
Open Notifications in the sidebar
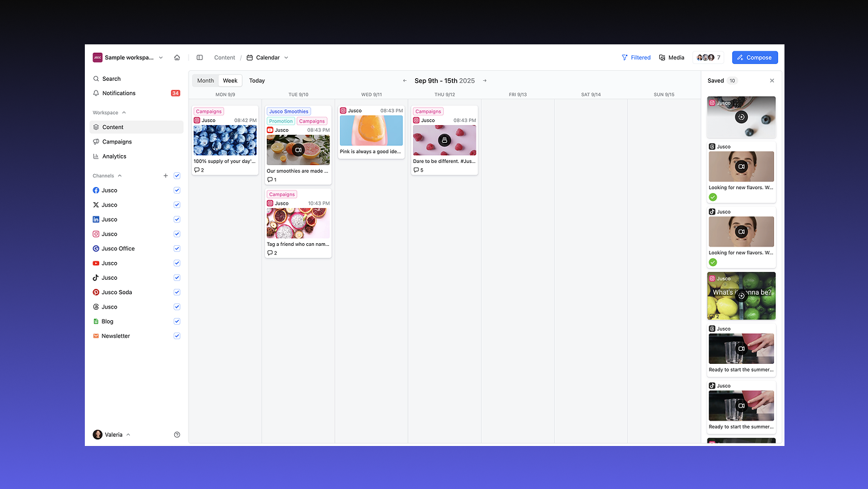pyautogui.click(x=136, y=93)
